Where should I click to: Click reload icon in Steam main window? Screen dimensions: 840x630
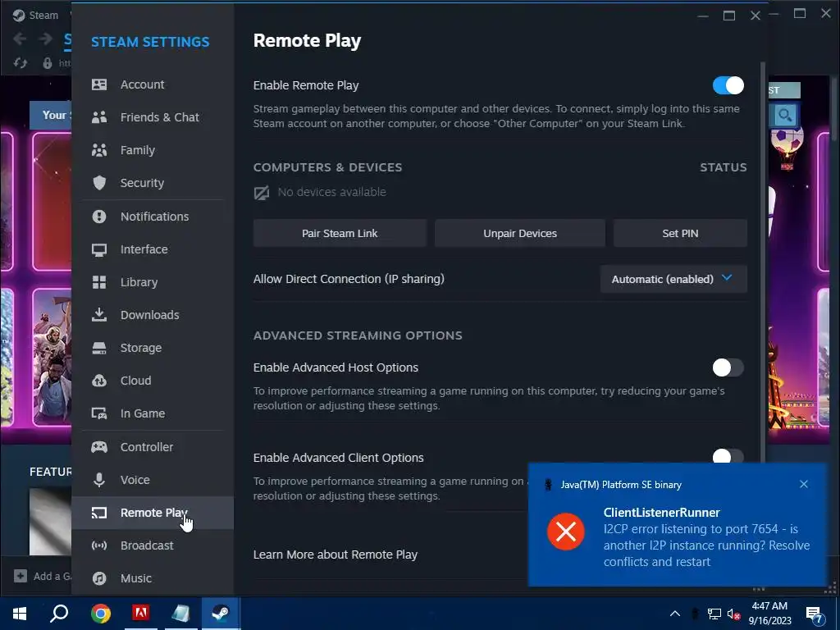(21, 63)
